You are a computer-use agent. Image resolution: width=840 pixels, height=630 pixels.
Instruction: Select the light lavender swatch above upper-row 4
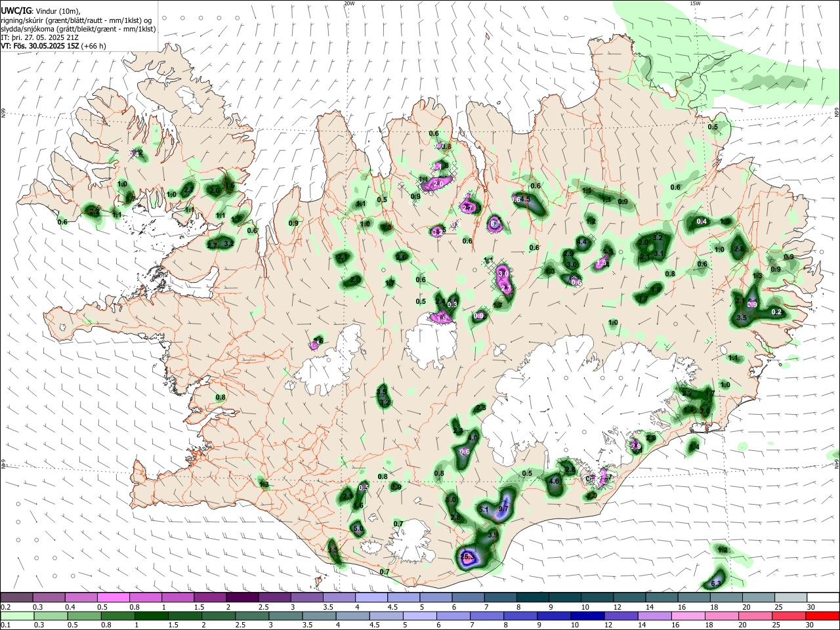point(371,598)
